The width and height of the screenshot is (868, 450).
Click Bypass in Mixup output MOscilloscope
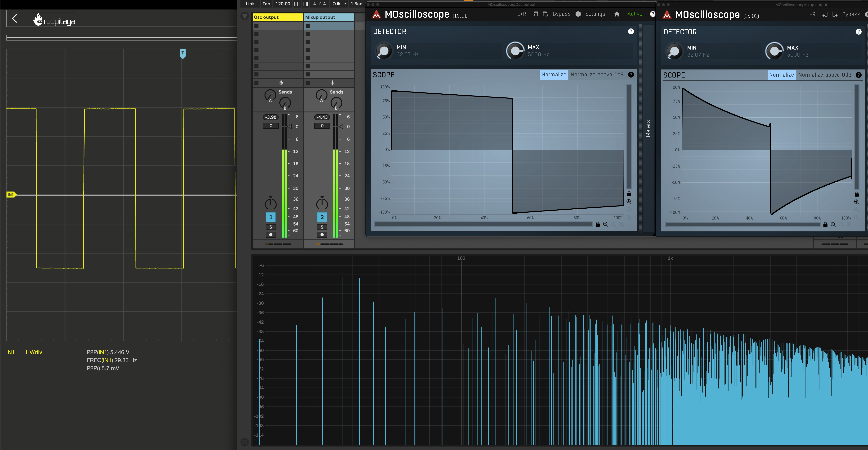851,14
